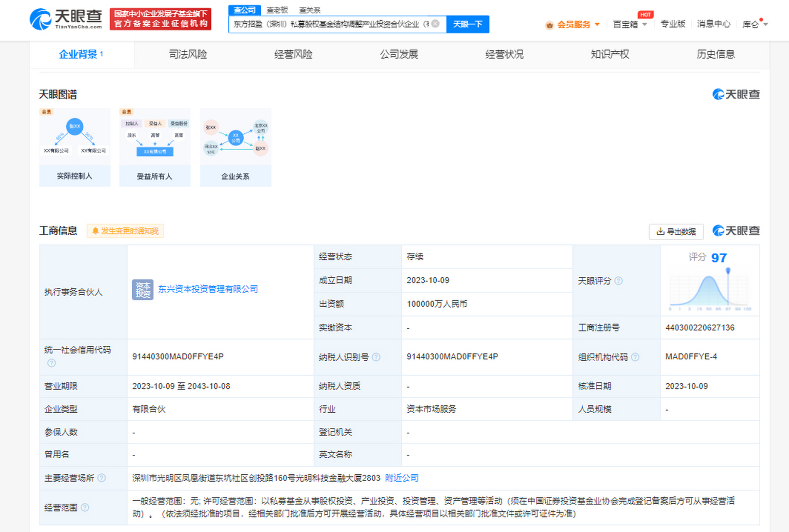789x532 pixels.
Task: Select the 企业背景 tab
Action: click(82, 54)
